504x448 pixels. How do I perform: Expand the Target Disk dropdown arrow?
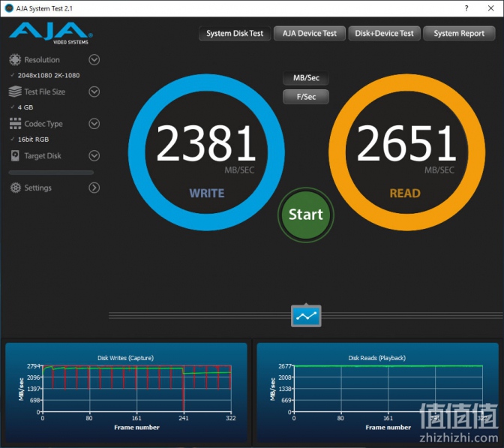click(x=94, y=155)
